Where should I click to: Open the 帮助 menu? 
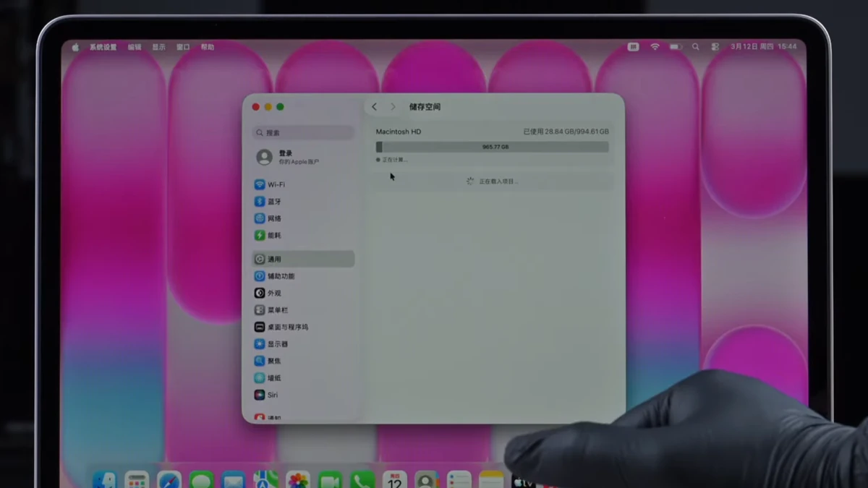pos(208,47)
